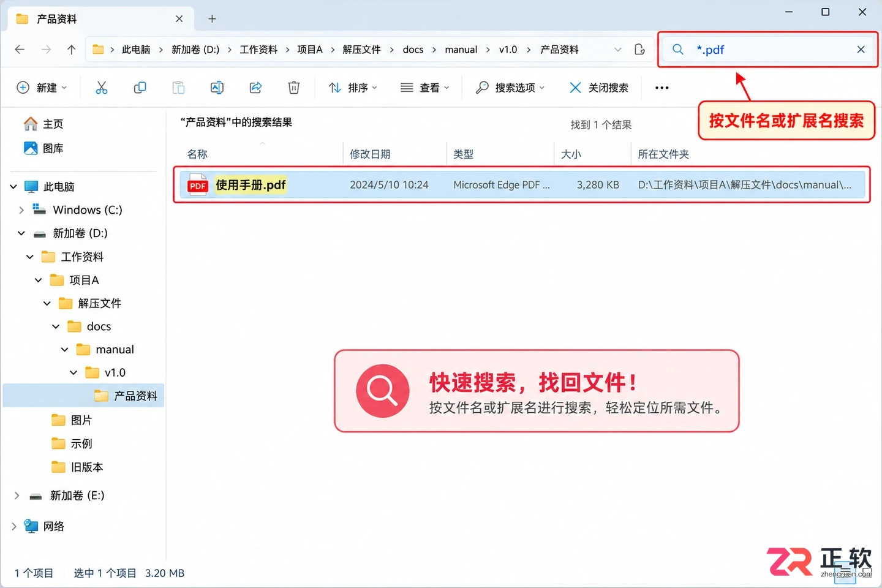Click 此电脑 breadcrumb in address bar

(136, 50)
